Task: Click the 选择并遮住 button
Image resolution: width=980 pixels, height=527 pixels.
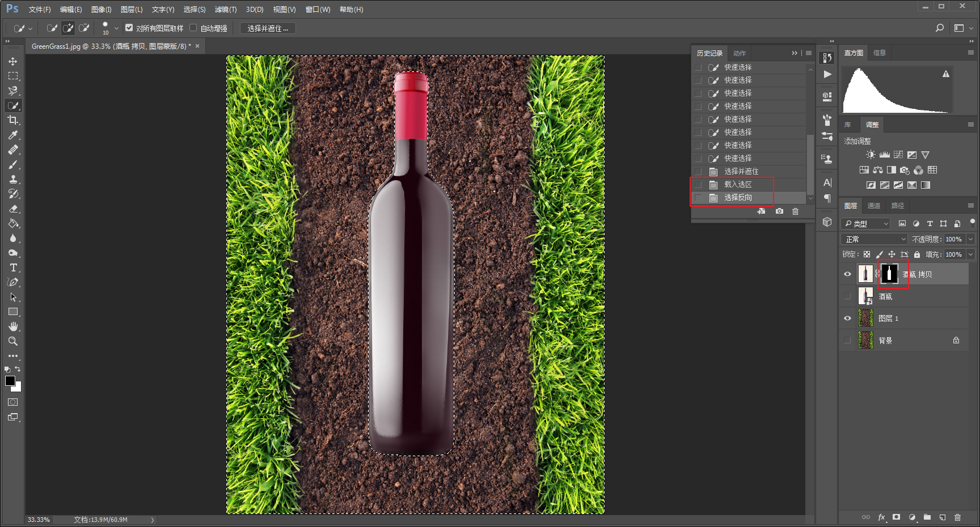Action: 268,28
